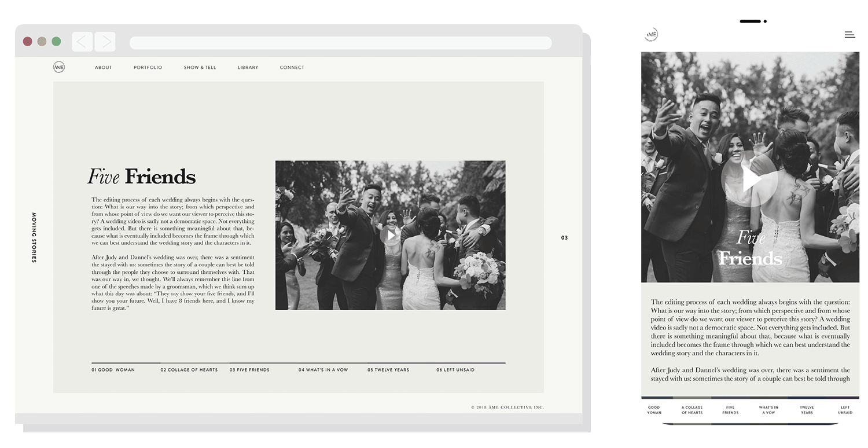868x448 pixels.
Task: Open the About menu item
Action: coord(103,68)
